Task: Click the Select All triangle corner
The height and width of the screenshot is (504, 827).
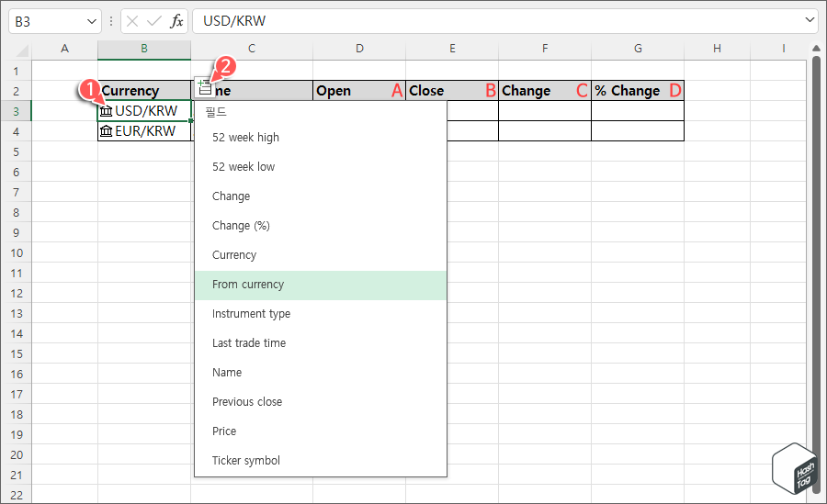Action: click(22, 50)
